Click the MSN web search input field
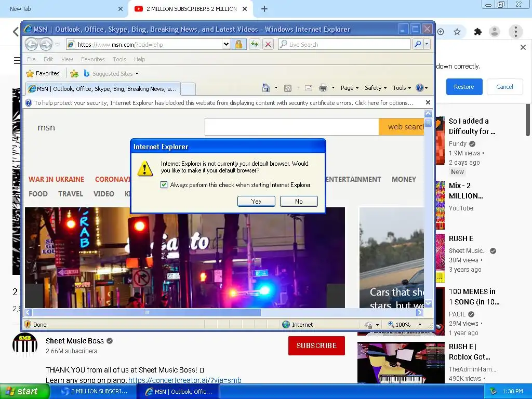Image resolution: width=532 pixels, height=399 pixels. pos(292,127)
